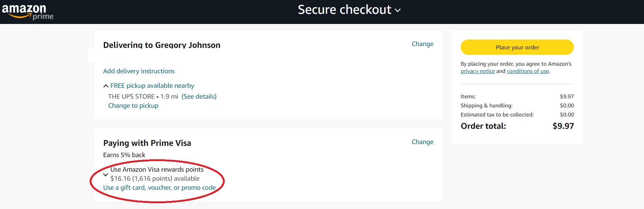Click the Amazon Prime logo
Screen dimensions: 644x209
(x=28, y=12)
